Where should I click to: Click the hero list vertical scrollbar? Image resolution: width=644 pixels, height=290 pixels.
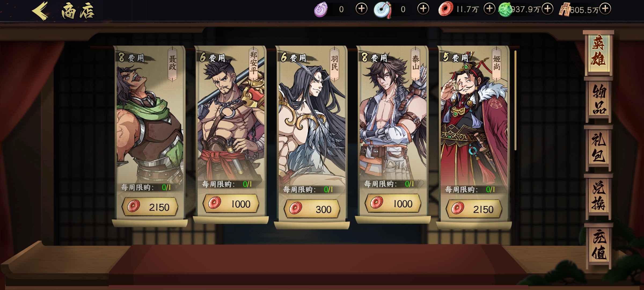515,100
